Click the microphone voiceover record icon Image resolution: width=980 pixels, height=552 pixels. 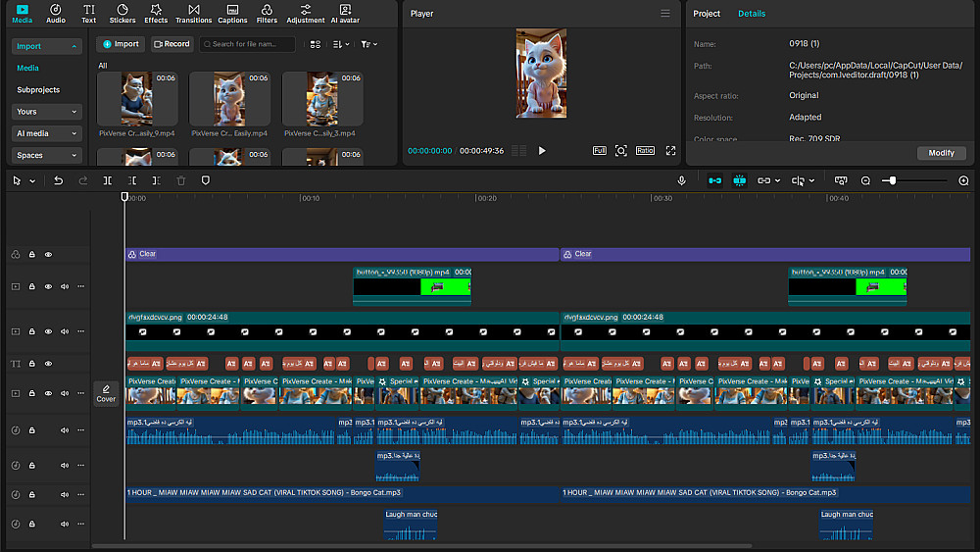(682, 180)
